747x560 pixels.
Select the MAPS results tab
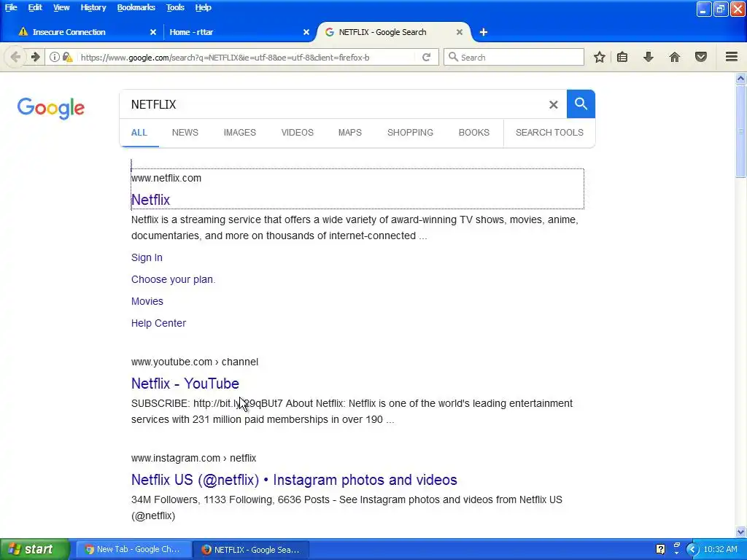pos(349,133)
